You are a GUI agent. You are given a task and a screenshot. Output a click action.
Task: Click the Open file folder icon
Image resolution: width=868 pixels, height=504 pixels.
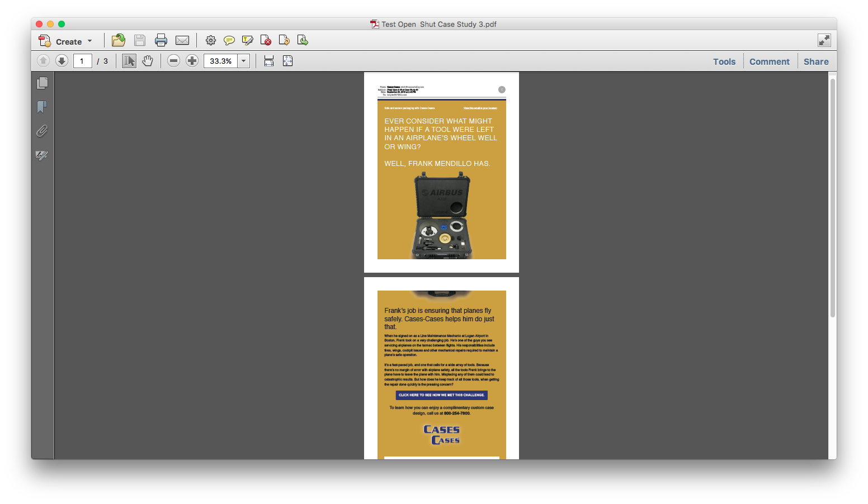(x=118, y=40)
